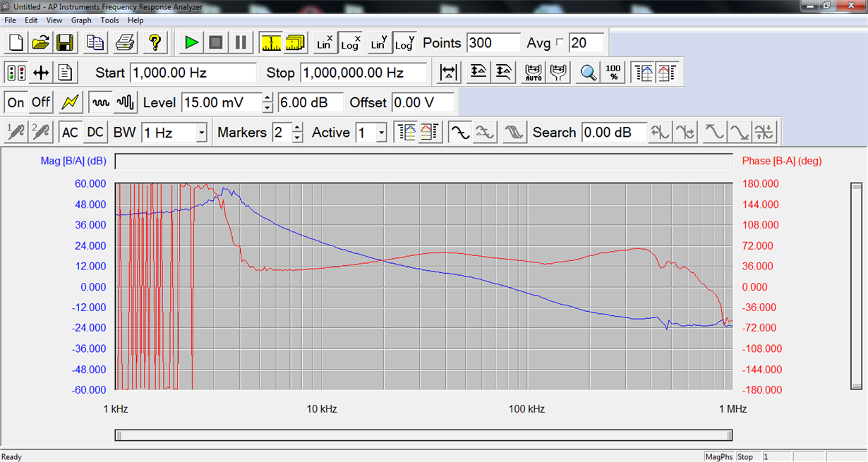The height and width of the screenshot is (462, 868).
Task: Select the dual-curve marker tracking icon
Action: pyautogui.click(x=486, y=132)
